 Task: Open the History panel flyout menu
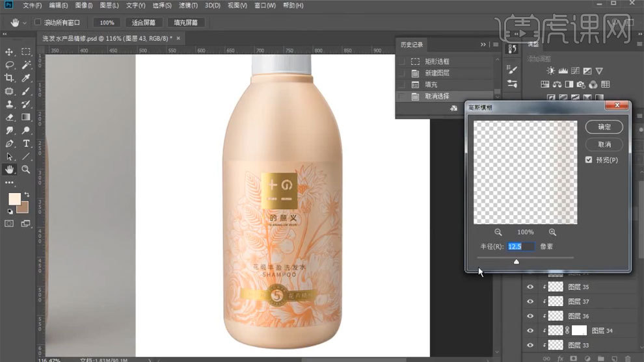pyautogui.click(x=496, y=44)
